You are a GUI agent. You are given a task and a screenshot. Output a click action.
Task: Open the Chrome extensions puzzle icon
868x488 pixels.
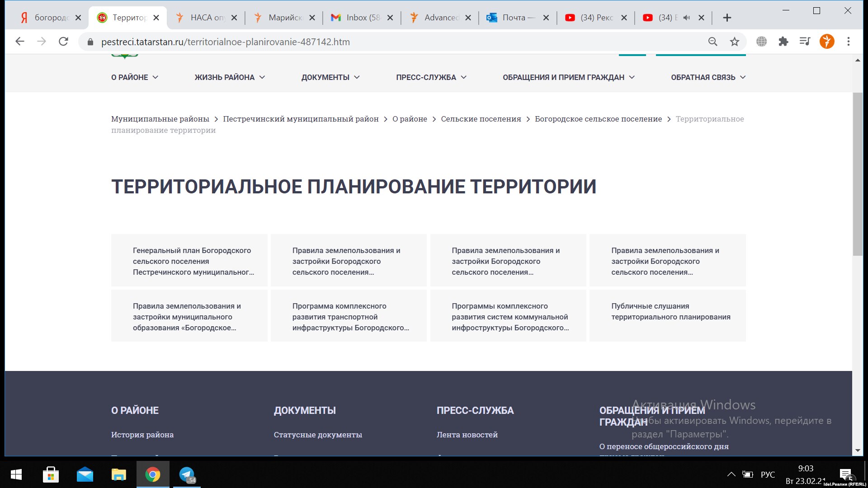pyautogui.click(x=783, y=42)
